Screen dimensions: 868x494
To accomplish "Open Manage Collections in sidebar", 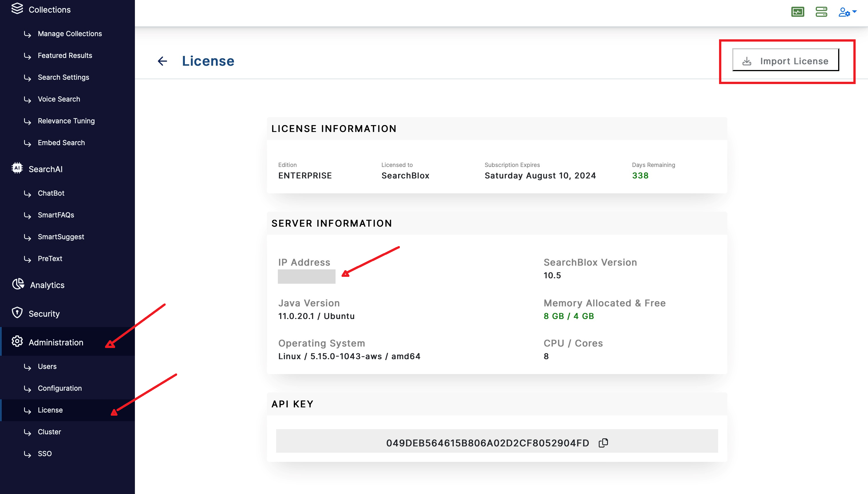I will (x=69, y=34).
